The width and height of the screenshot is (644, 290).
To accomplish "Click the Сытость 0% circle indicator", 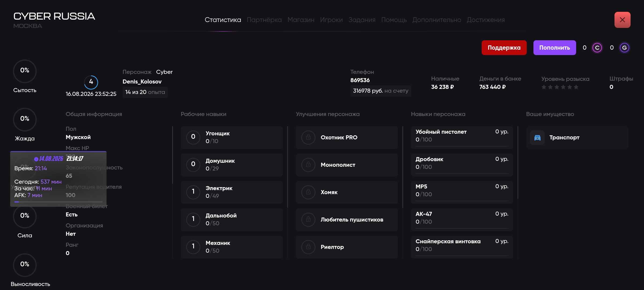I will [25, 71].
